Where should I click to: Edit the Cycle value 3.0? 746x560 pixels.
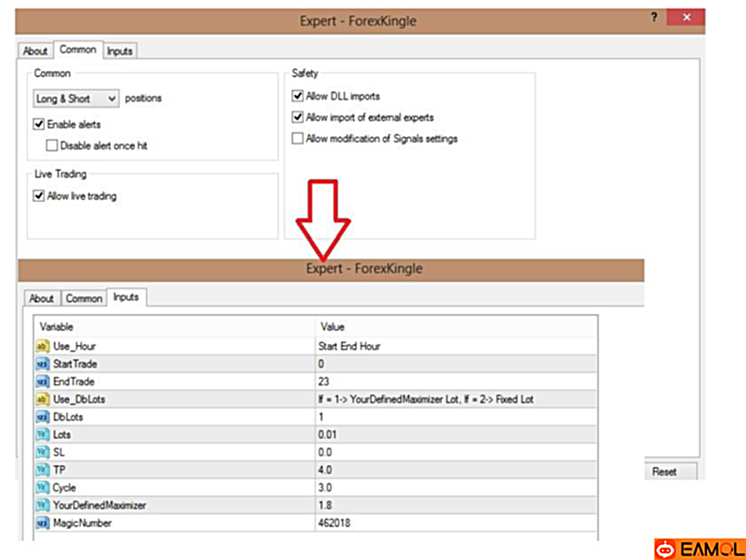(x=456, y=487)
